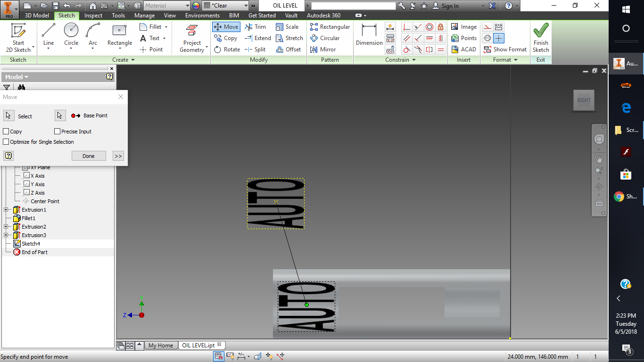Click Sign In link
This screenshot has width=644, height=362.
(x=450, y=6)
